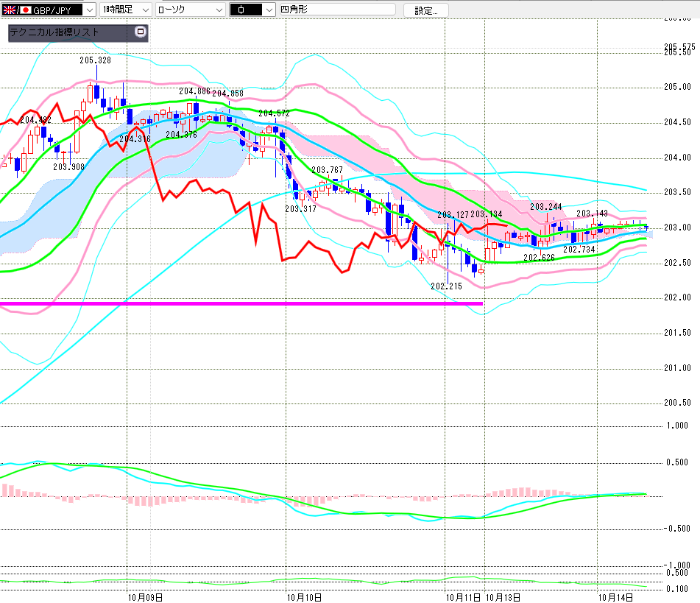Select the 10月11日 date on time axis
700x603 pixels.
tap(464, 596)
